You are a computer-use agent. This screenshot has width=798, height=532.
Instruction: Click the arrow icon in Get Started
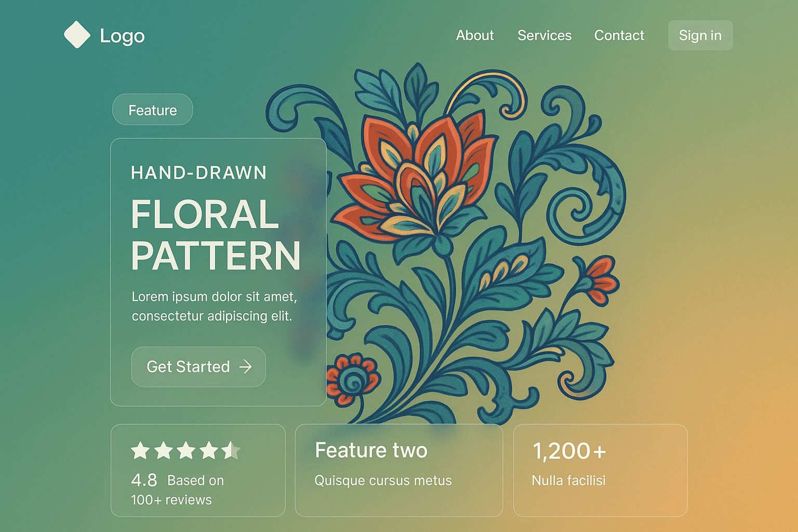(x=245, y=367)
